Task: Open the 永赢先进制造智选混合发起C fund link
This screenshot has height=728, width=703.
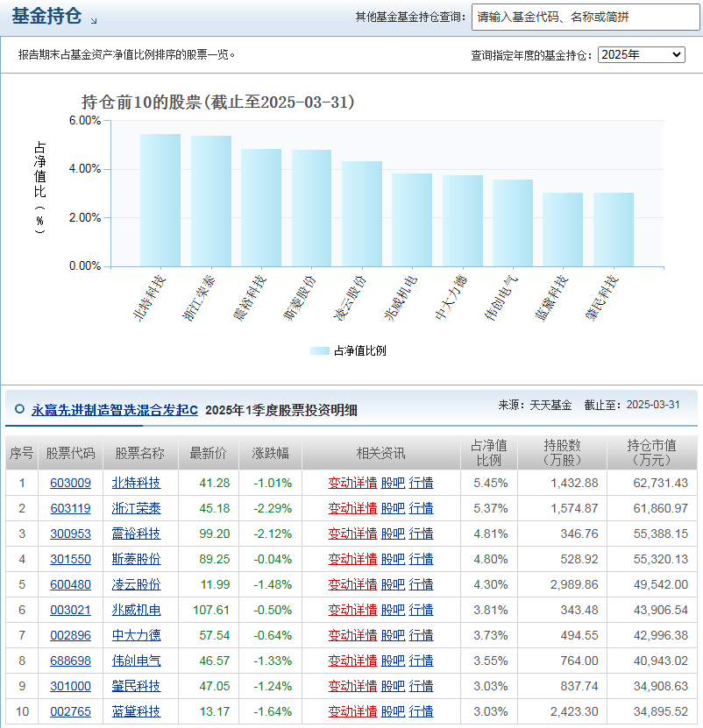Action: coord(115,410)
